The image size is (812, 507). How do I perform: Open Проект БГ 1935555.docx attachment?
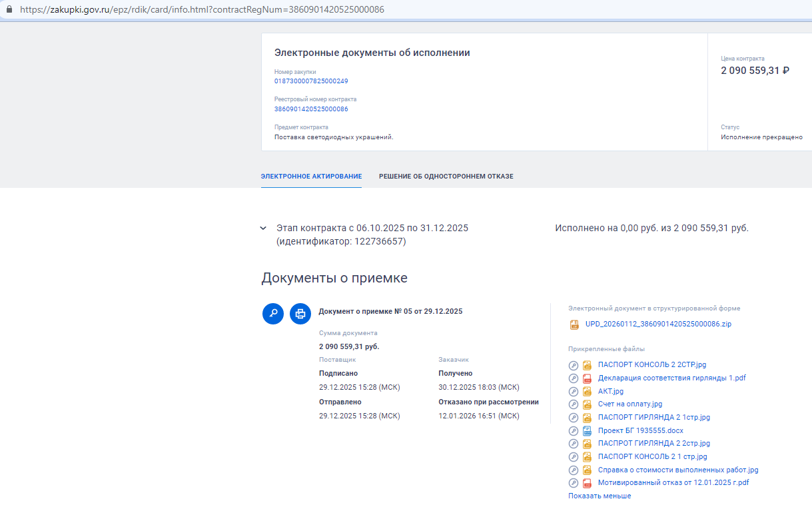[641, 430]
